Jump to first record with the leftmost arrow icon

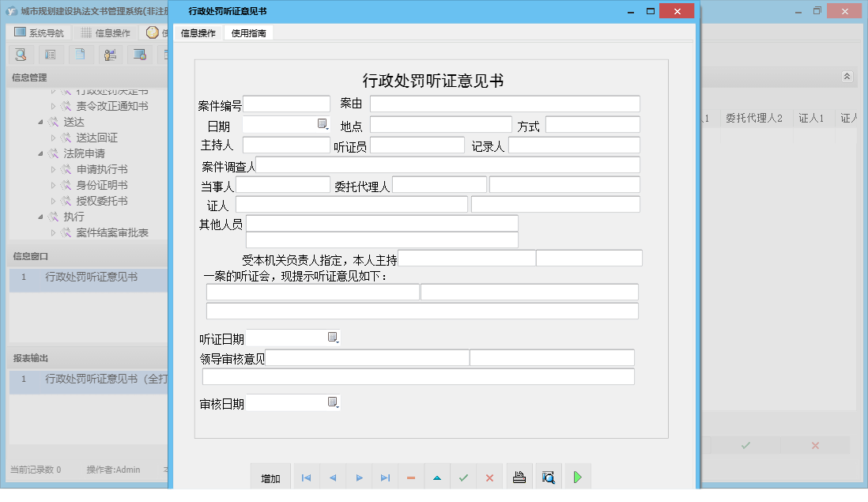[x=306, y=476]
